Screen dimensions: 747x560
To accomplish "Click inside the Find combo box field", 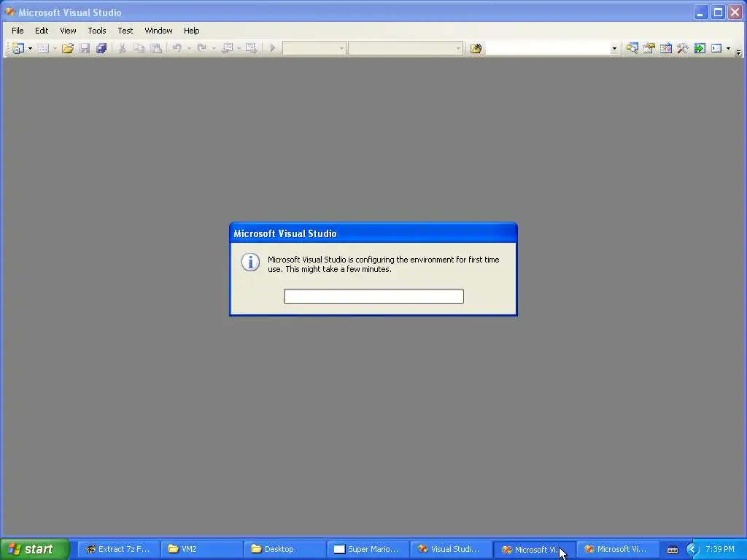I will [547, 48].
